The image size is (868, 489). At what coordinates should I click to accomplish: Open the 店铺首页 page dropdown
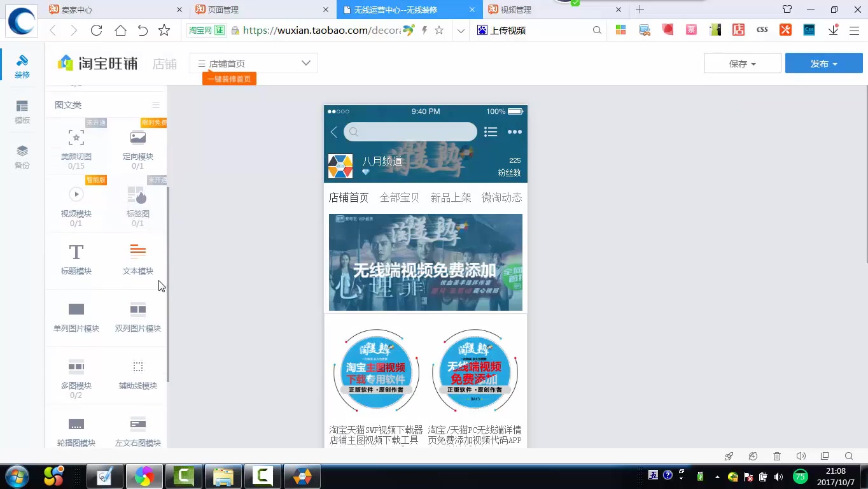254,63
